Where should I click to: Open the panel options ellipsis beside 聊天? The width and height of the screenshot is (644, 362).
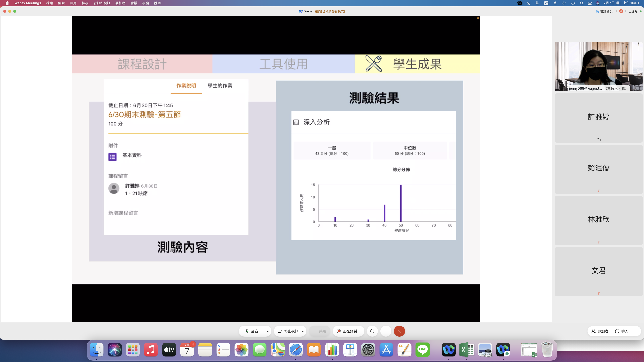(x=636, y=331)
